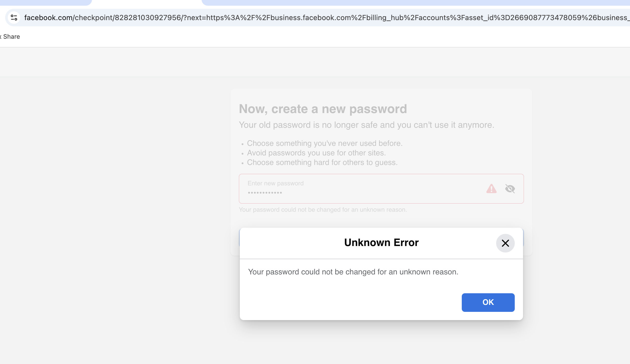Focus the Enter new password field
Viewport: 630px width, 364px height.
[x=381, y=189]
